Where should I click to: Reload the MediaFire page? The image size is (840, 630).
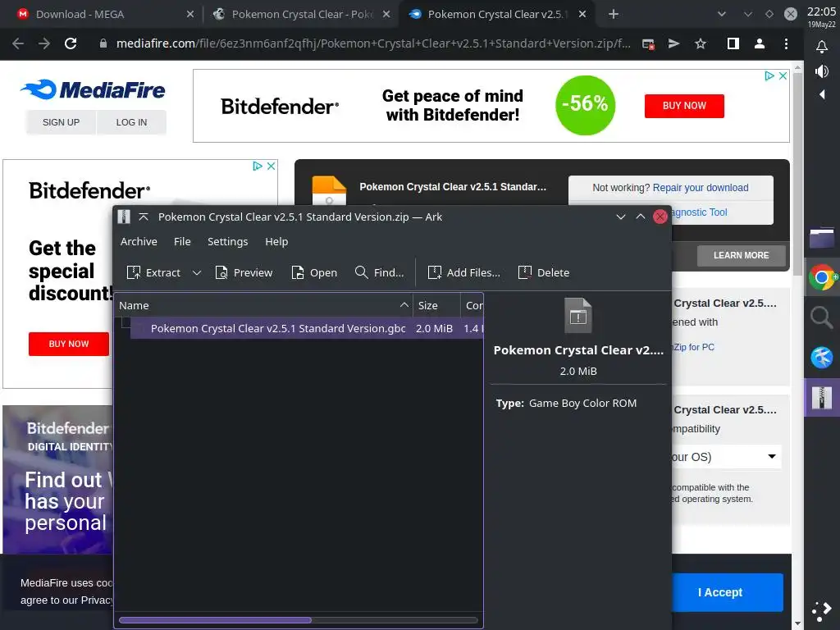[71, 44]
